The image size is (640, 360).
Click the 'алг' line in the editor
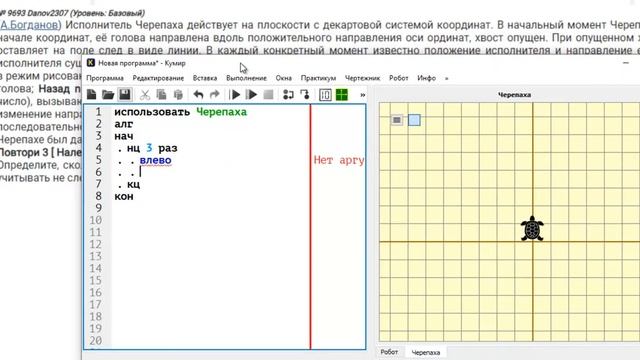[124, 124]
